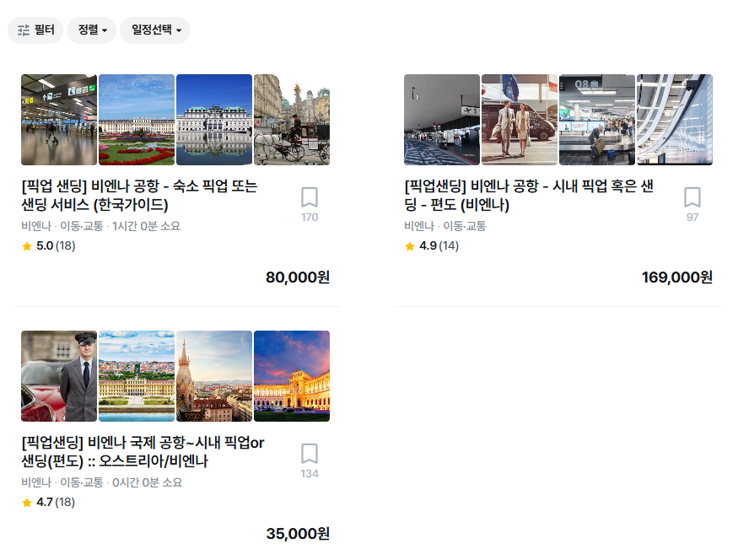The width and height of the screenshot is (738, 560).
Task: Click the 4.9 (14) star rating
Action: 432,245
